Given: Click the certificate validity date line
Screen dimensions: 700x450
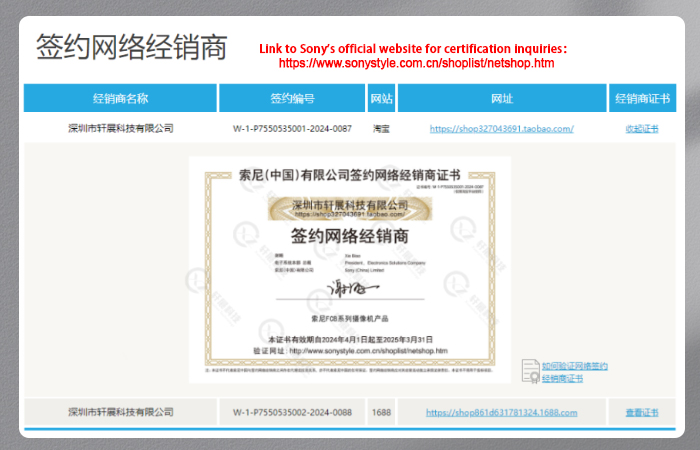Looking at the screenshot, I should [350, 340].
